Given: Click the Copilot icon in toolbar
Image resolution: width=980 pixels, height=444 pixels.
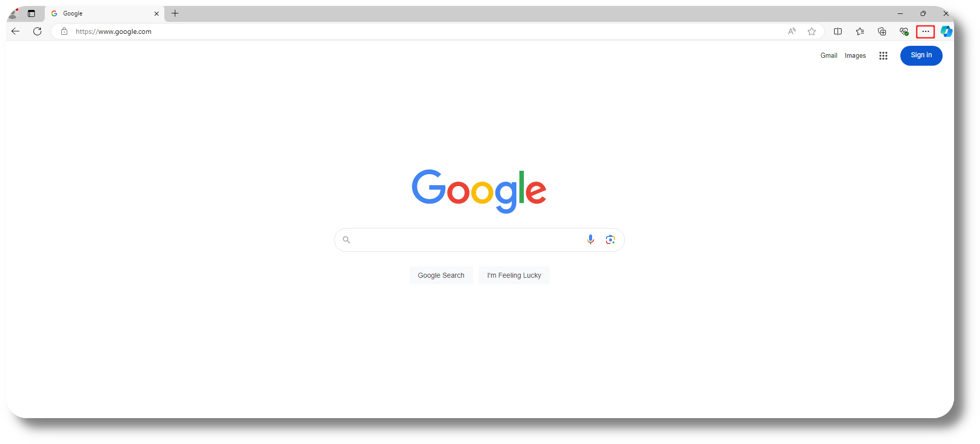Looking at the screenshot, I should [x=947, y=31].
